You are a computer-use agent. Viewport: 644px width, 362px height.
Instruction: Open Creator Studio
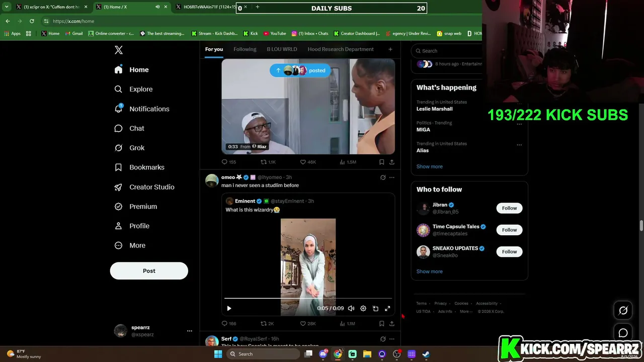point(145,187)
